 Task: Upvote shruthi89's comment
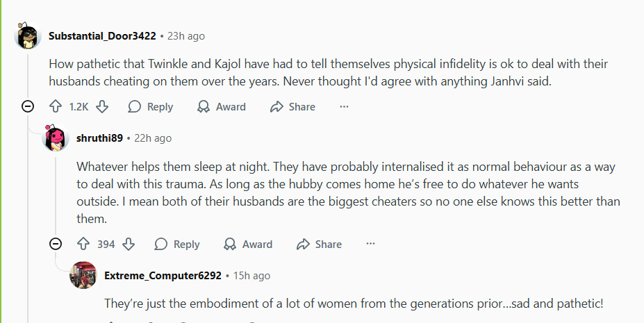(83, 245)
